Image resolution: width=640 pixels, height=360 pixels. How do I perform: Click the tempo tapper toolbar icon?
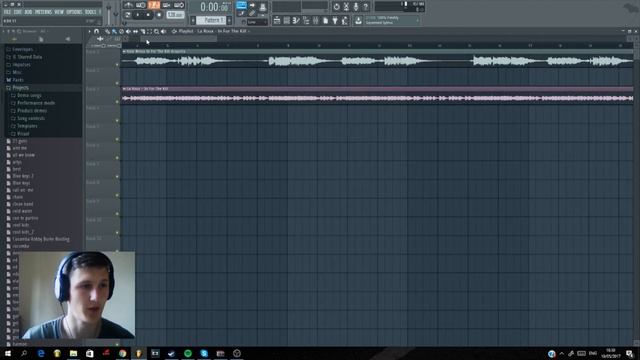pos(345,20)
